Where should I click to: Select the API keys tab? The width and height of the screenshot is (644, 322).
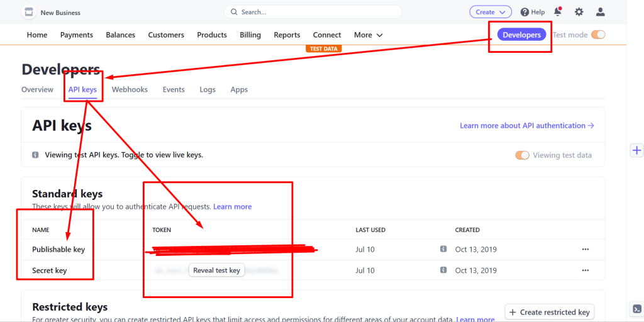coord(82,89)
